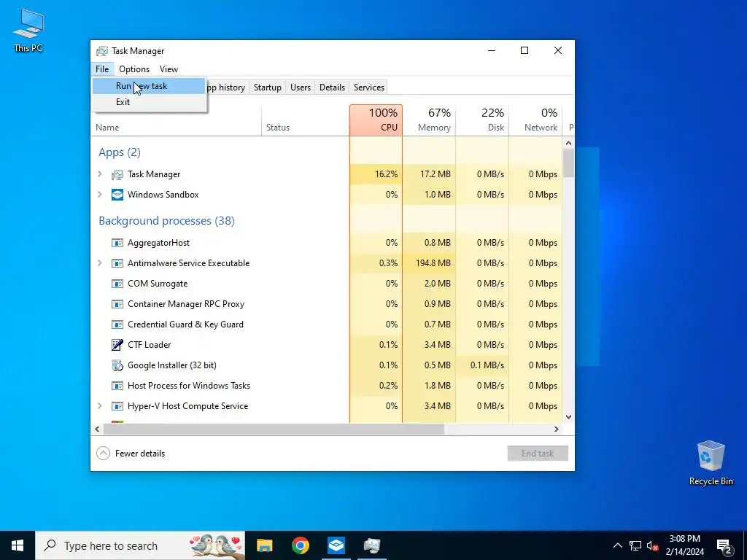This screenshot has height=560, width=747.
Task: Click the Background processes (38) heading
Action: [x=167, y=220]
